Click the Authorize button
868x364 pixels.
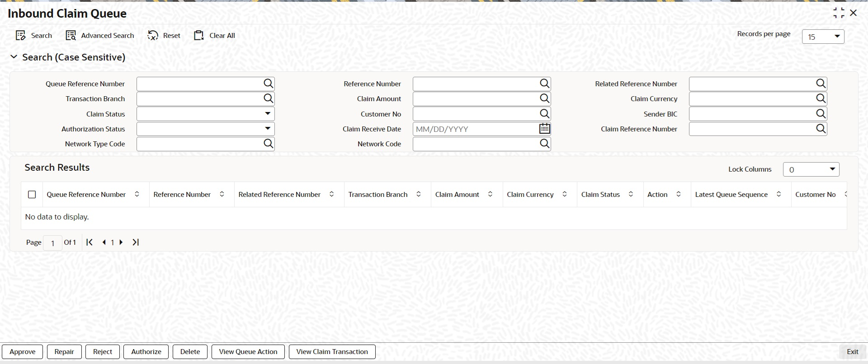coord(146,352)
